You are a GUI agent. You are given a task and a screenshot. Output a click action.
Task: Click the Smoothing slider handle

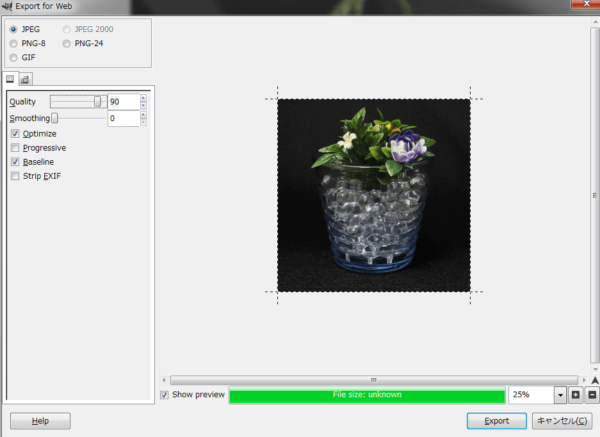pos(55,118)
